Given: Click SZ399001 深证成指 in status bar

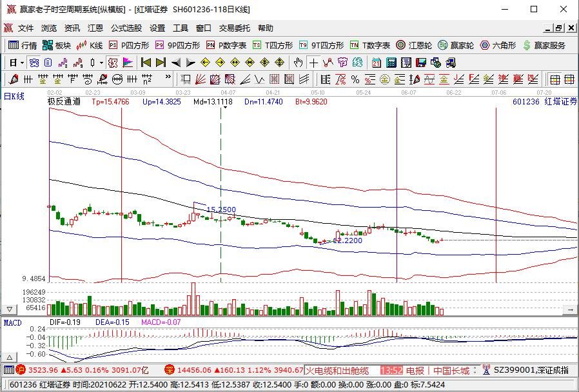Looking at the screenshot, I should point(531,370).
